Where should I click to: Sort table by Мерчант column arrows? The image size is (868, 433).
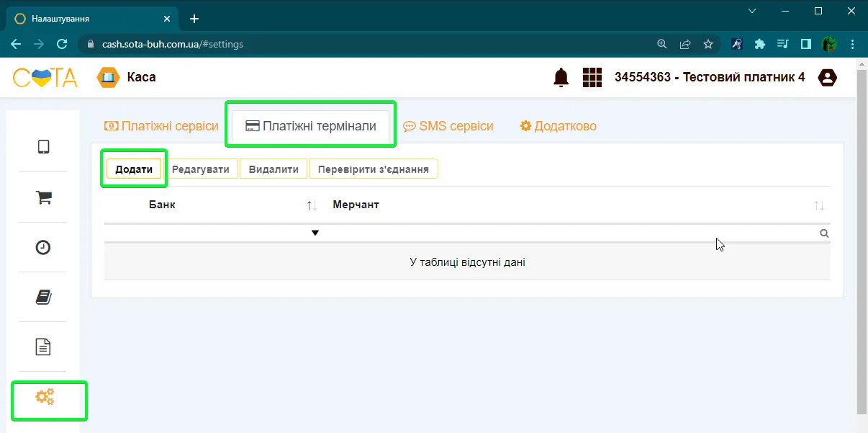point(819,205)
